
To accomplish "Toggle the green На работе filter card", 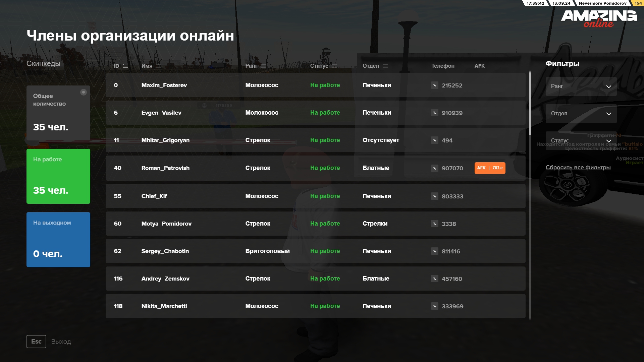I will [x=58, y=176].
